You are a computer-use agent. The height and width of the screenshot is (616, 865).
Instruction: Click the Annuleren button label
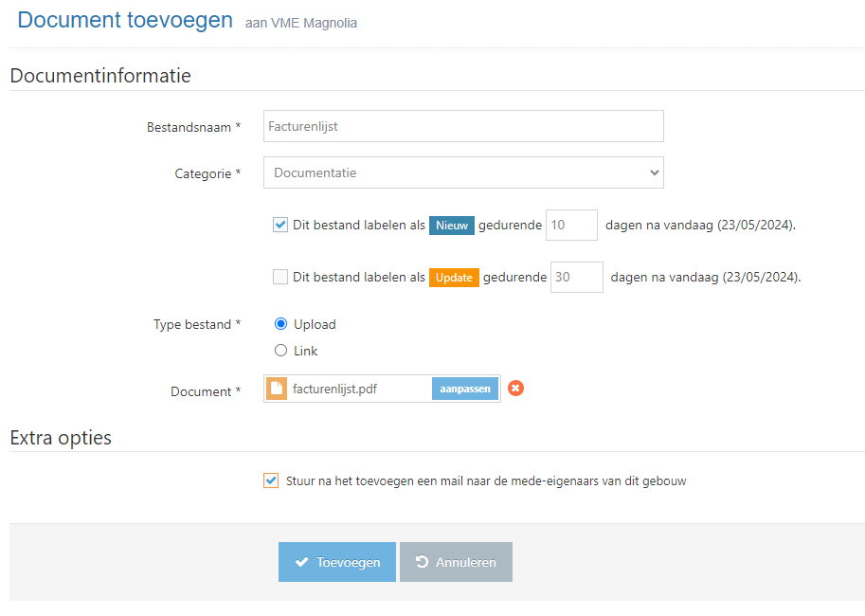click(x=466, y=562)
